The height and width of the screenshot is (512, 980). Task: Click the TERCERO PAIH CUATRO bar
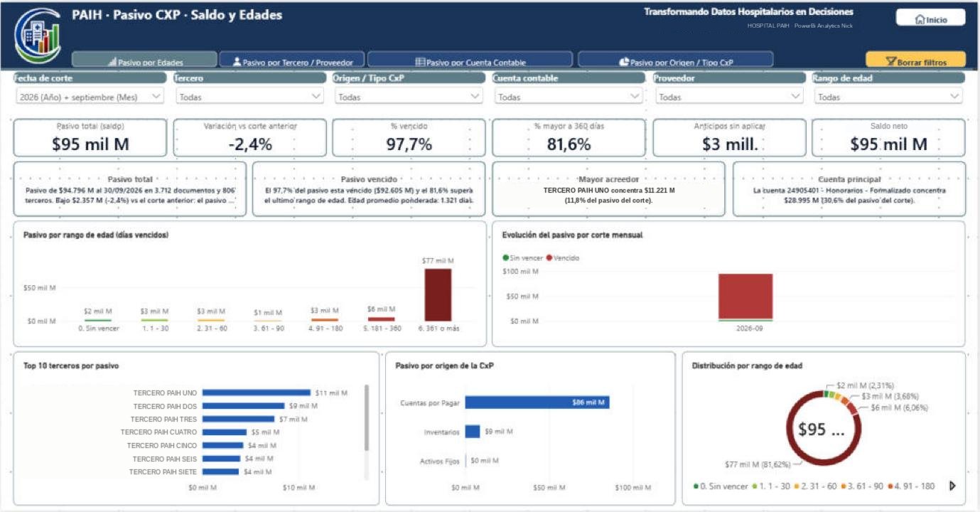[x=224, y=432]
